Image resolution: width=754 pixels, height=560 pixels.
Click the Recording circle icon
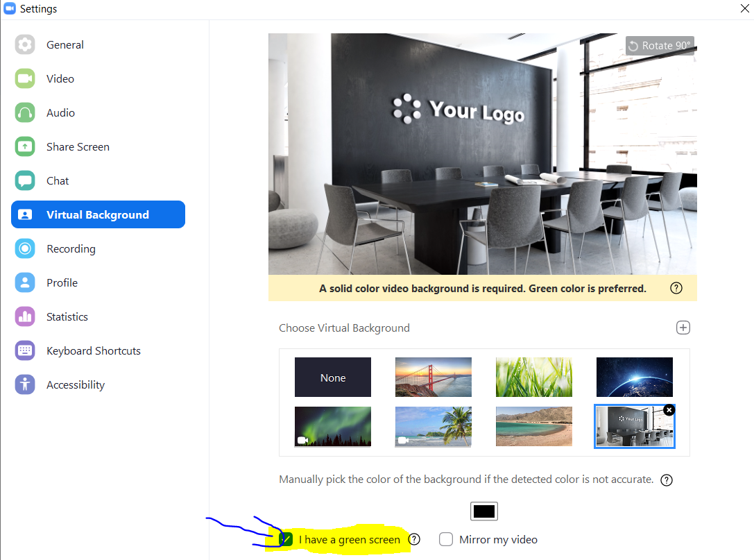(25, 248)
